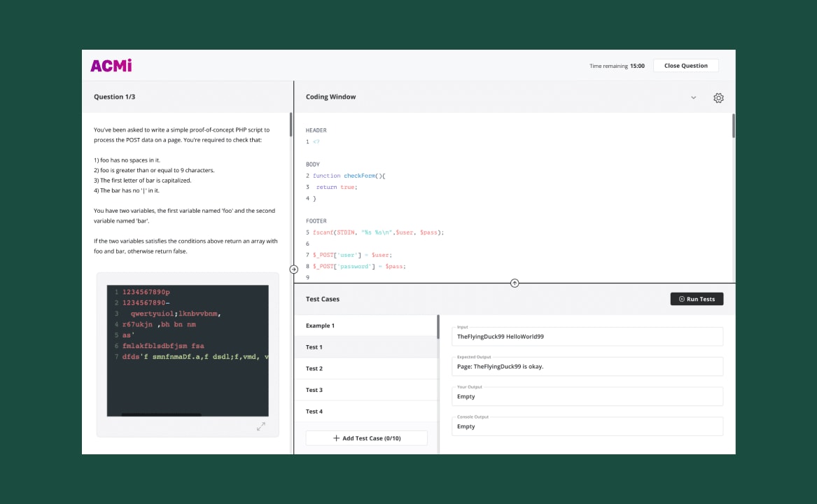Click the Test Cases heading

click(323, 299)
